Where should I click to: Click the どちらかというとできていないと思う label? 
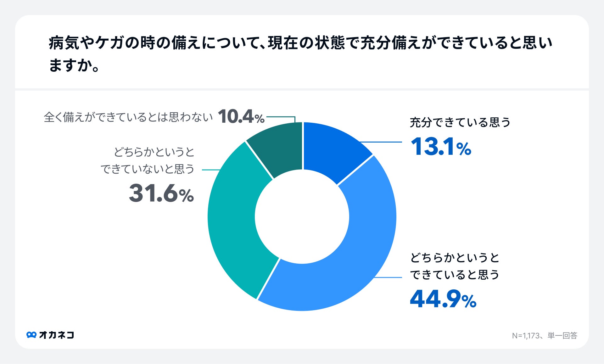coord(147,160)
